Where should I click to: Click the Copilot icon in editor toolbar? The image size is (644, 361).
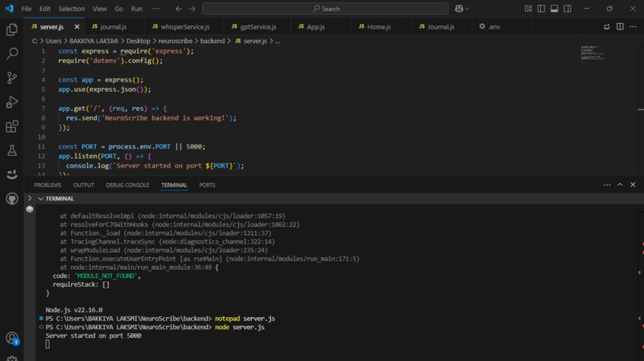click(x=606, y=26)
